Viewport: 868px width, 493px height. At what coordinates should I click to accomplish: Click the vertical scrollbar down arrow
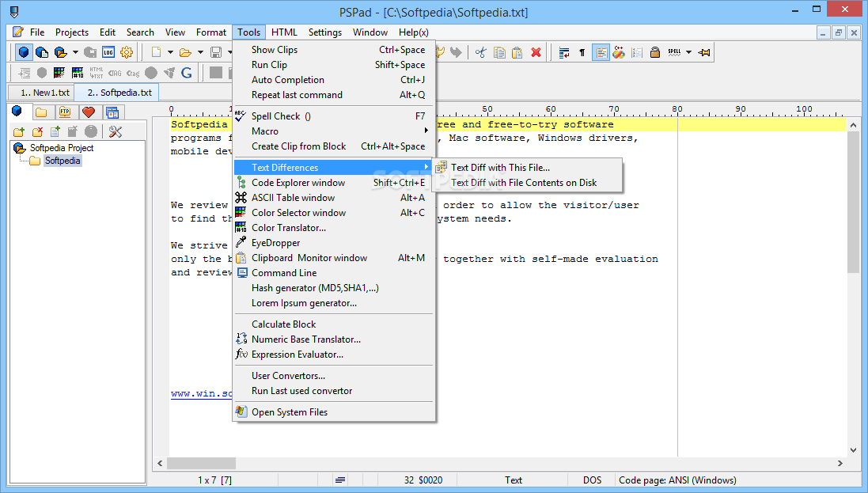pos(853,450)
